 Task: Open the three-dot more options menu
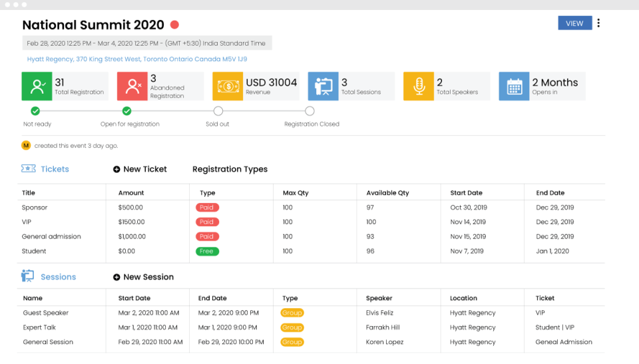pyautogui.click(x=598, y=23)
